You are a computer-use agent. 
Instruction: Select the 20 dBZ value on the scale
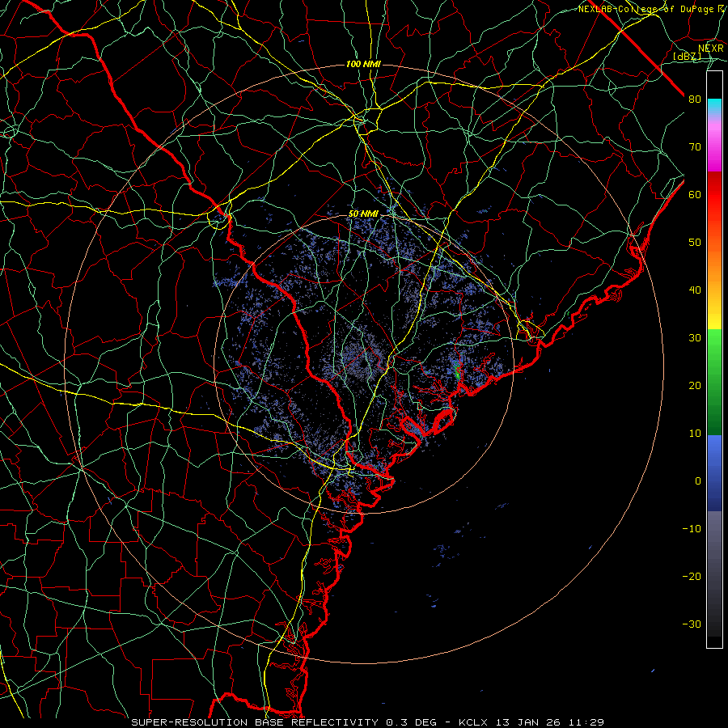695,386
